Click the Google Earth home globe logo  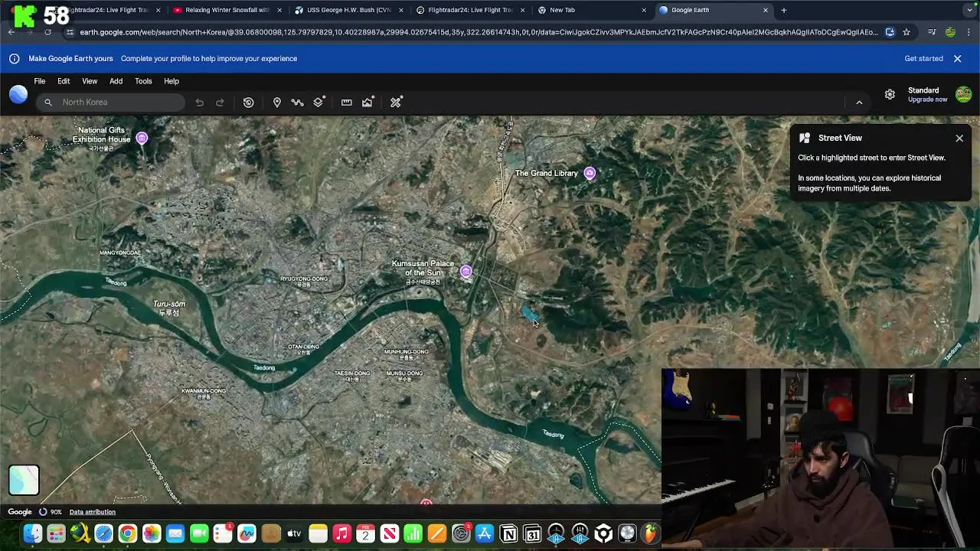tap(18, 94)
